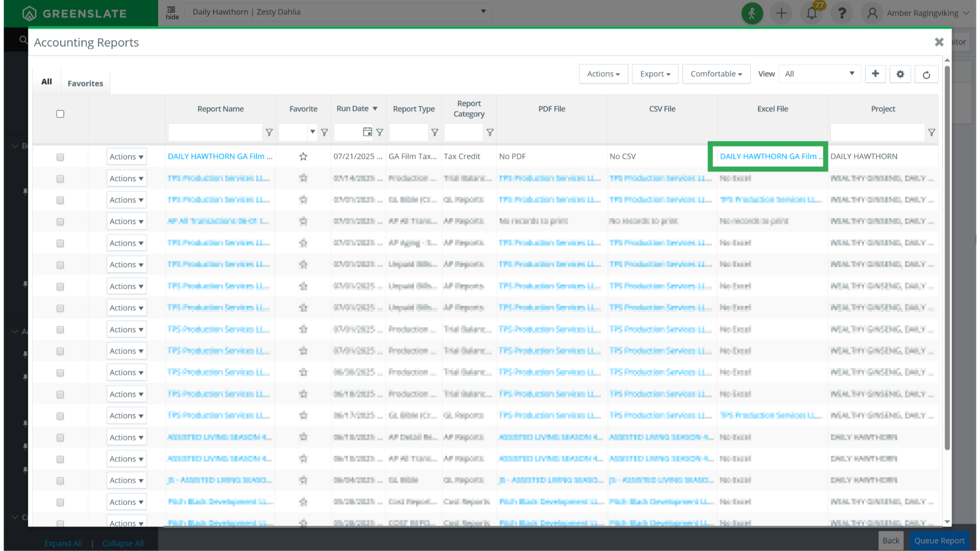Sort by Run Date descending arrow

(x=375, y=109)
